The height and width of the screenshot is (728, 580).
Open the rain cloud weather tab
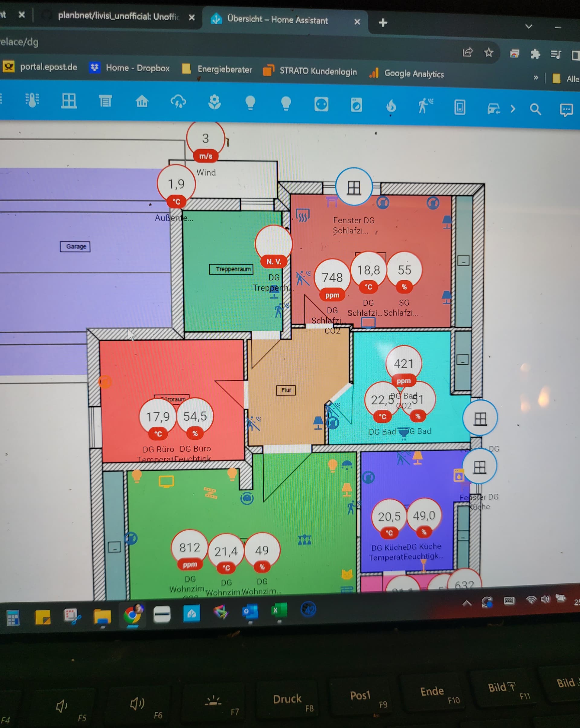coord(179,102)
